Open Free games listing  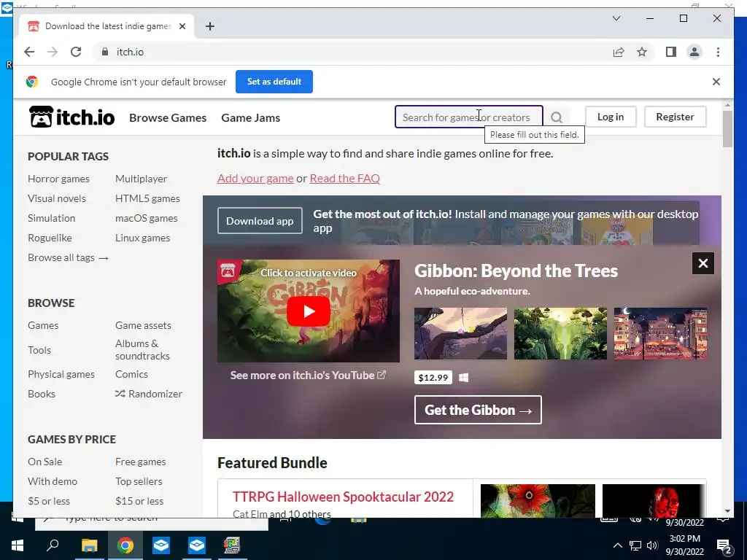coord(141,462)
